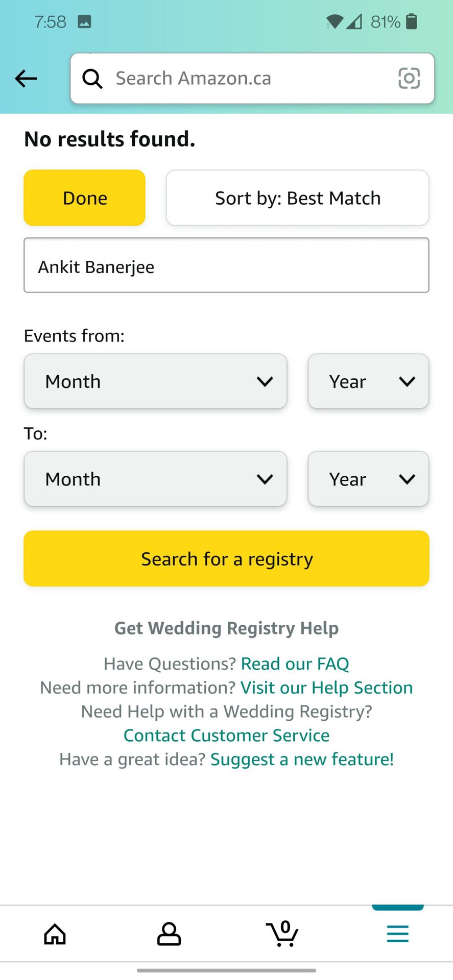Expand the Events from Month dropdown
453x980 pixels.
point(155,381)
